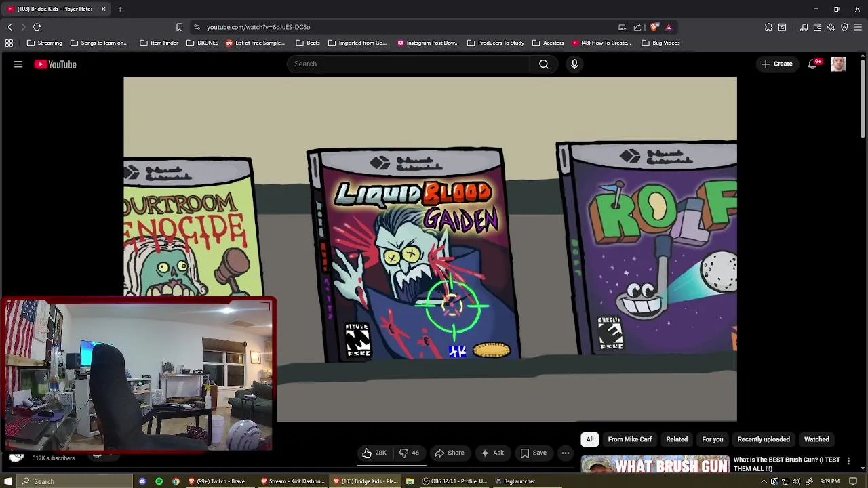Select the From Mike Carf chip
The width and height of the screenshot is (868, 488).
(630, 439)
